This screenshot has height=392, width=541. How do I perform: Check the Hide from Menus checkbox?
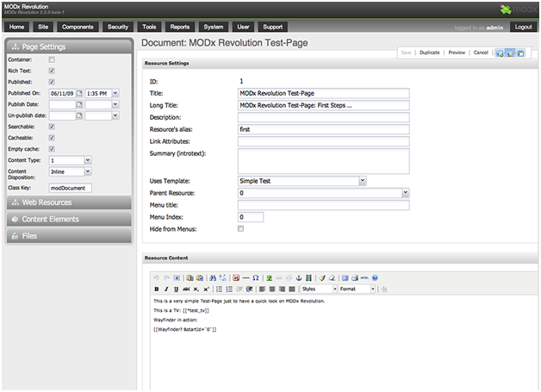241,229
